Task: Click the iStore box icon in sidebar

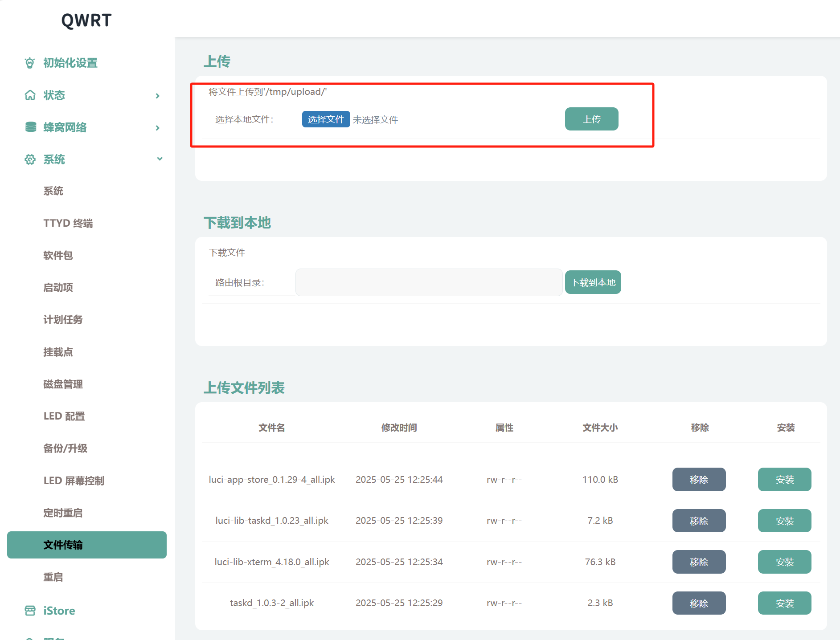Action: pos(30,611)
